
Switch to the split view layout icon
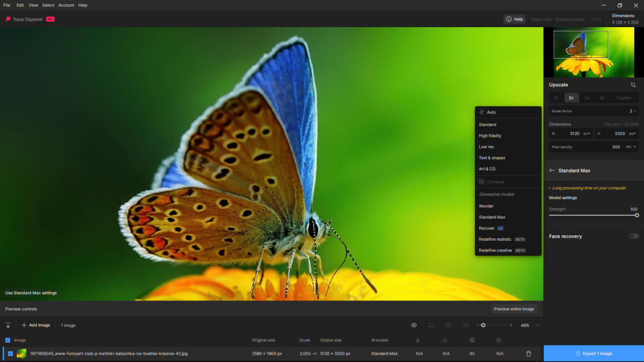tap(448, 325)
